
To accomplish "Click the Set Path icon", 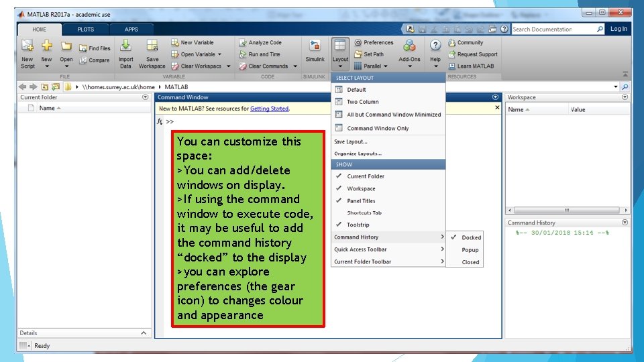I will (x=358, y=54).
